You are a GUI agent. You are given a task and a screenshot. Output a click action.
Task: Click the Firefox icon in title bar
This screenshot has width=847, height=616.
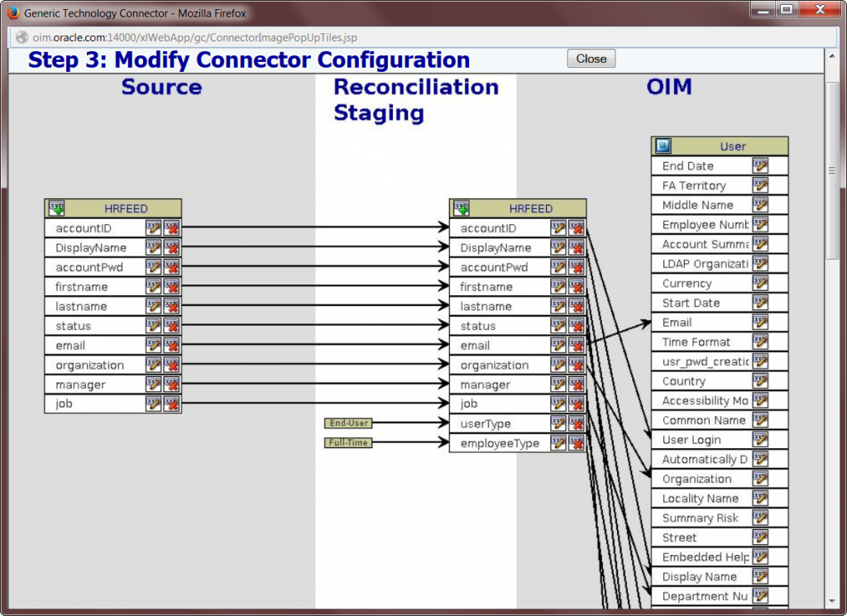(x=13, y=12)
